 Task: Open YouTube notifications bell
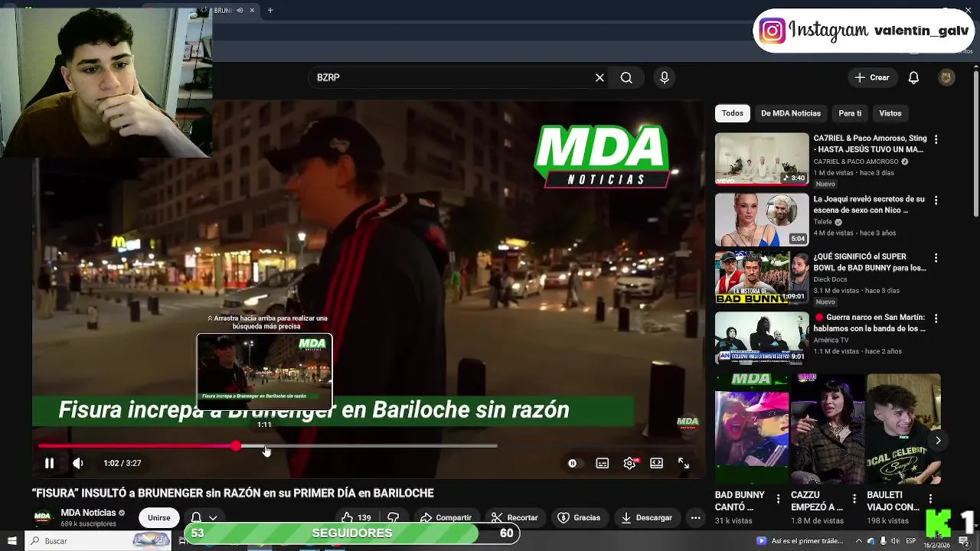pyautogui.click(x=913, y=77)
